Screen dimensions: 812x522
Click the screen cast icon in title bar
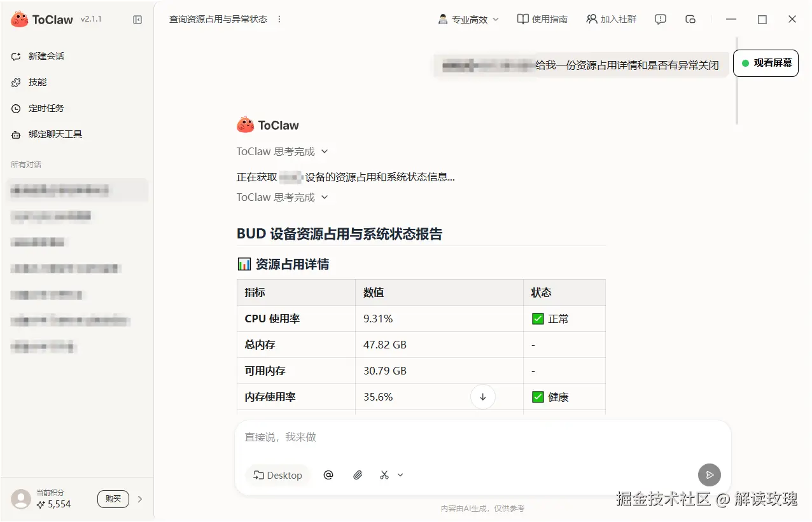(x=690, y=20)
